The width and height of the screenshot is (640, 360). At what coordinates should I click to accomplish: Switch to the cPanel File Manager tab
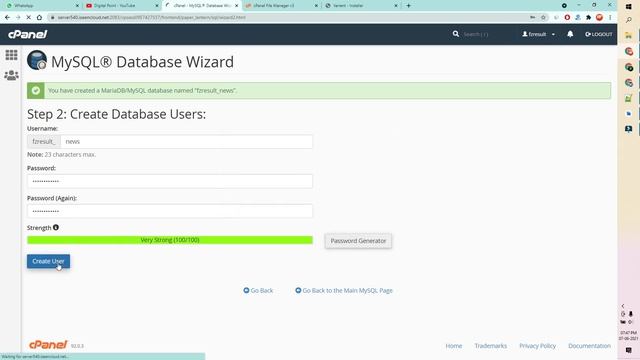(280, 6)
